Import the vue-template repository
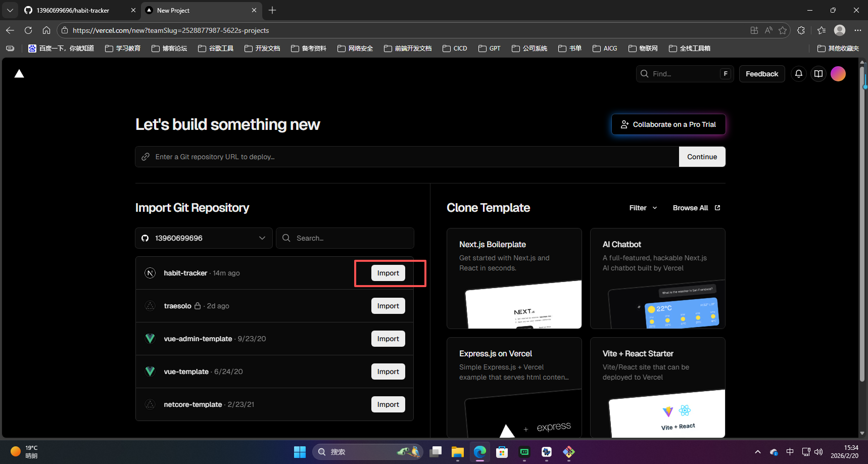868x464 pixels. coord(388,372)
